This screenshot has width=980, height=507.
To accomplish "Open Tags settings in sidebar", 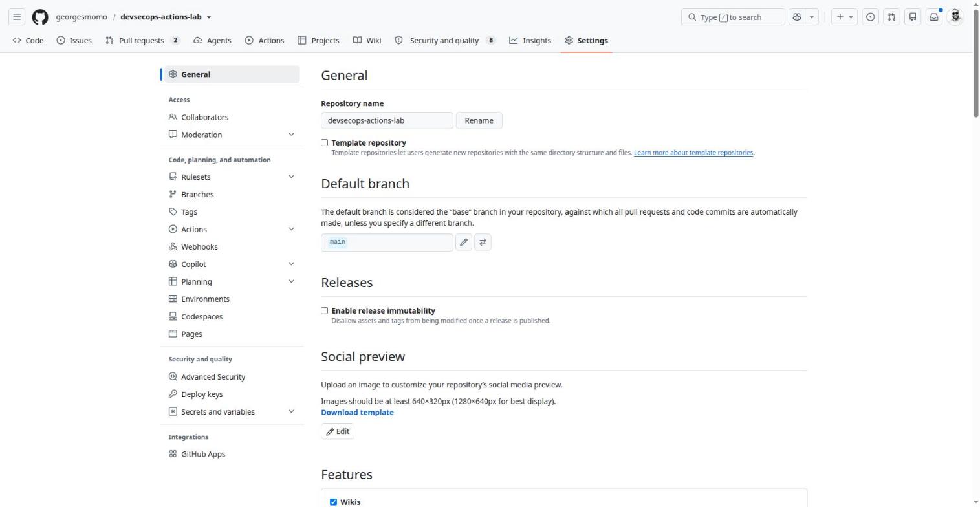I will click(x=189, y=212).
